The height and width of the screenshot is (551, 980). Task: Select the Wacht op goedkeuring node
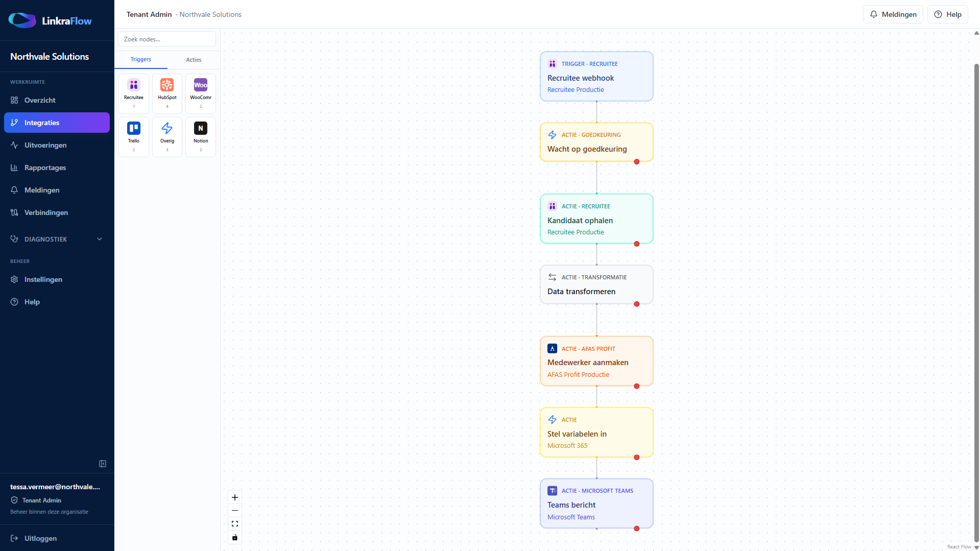596,142
